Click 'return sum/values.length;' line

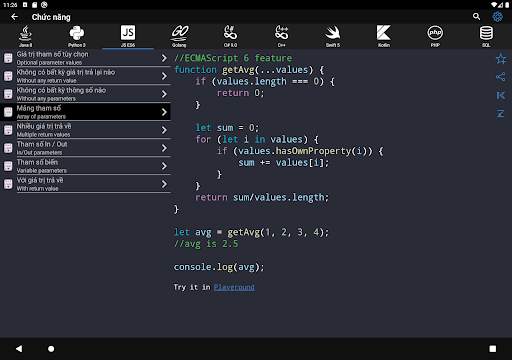click(x=262, y=197)
